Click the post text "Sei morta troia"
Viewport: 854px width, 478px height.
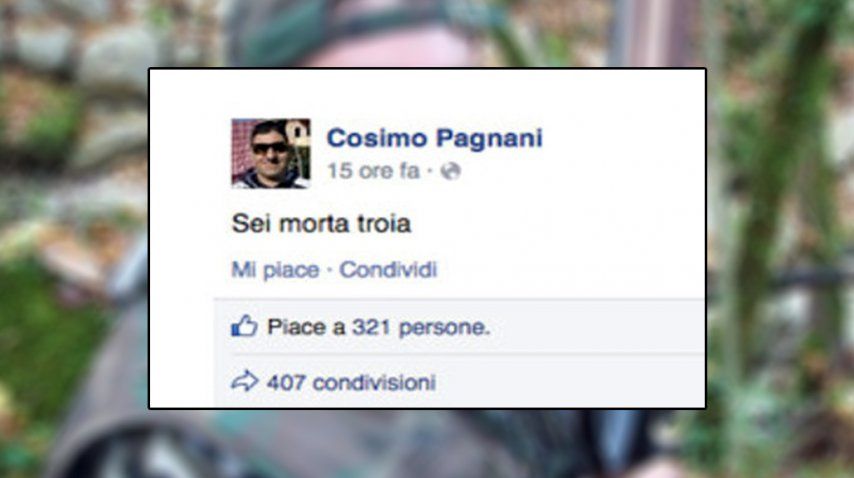[x=321, y=224]
